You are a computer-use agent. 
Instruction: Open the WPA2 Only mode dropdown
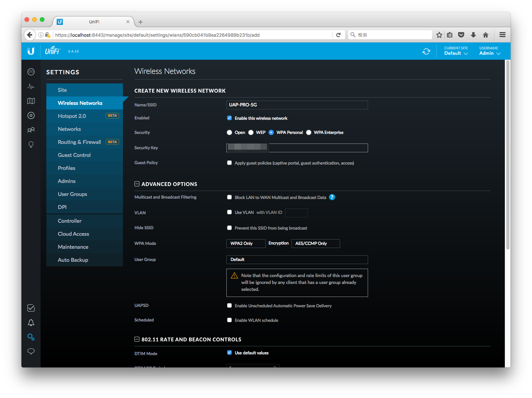[x=246, y=243]
